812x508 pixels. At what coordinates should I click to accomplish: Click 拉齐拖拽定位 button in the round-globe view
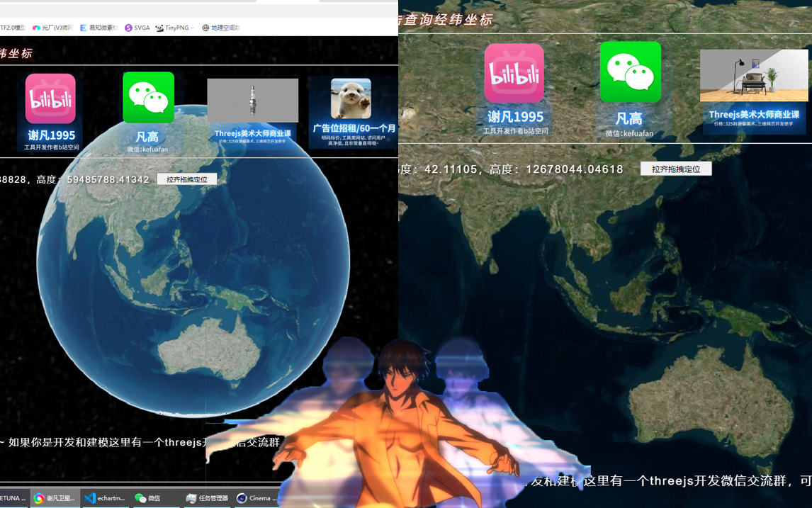pyautogui.click(x=187, y=179)
